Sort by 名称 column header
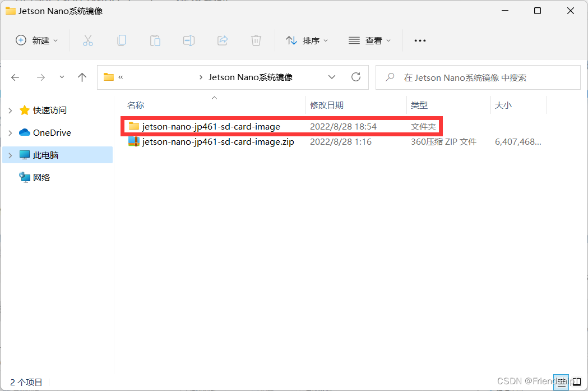Viewport: 588px width, 391px height. pyautogui.click(x=136, y=105)
